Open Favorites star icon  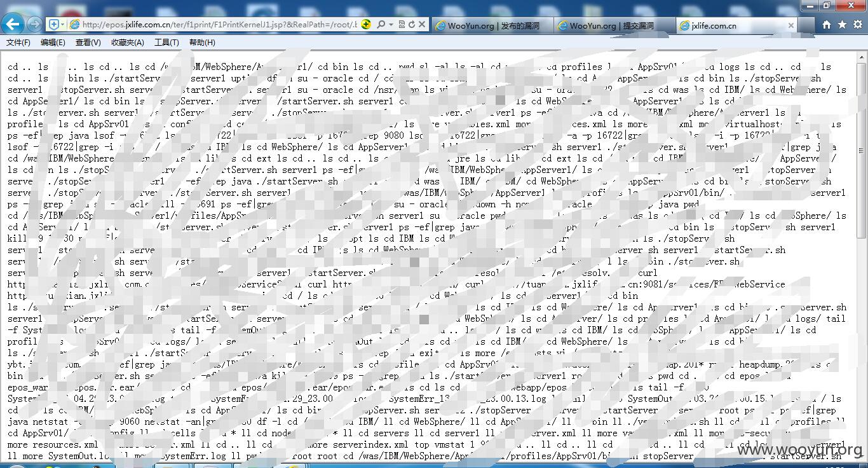click(x=842, y=25)
